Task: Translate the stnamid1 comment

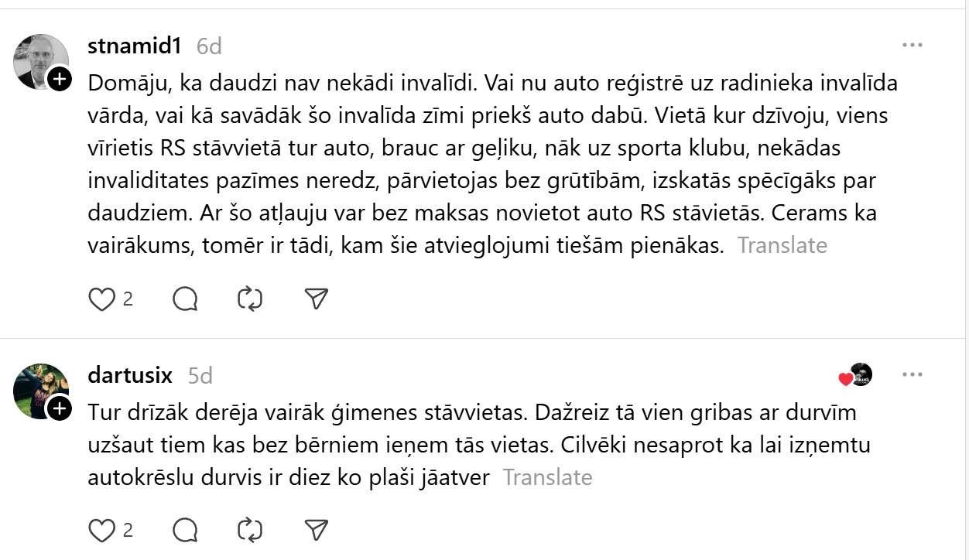Action: 782,245
